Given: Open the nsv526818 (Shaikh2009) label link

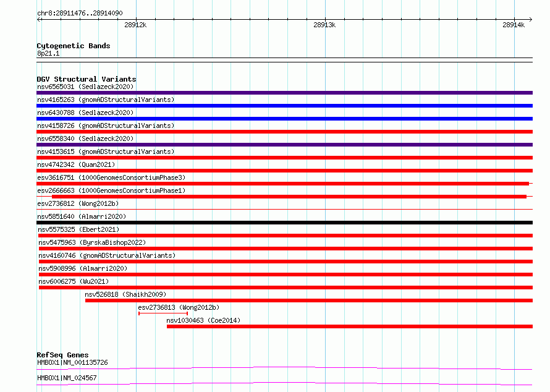Looking at the screenshot, I should coord(125,294).
